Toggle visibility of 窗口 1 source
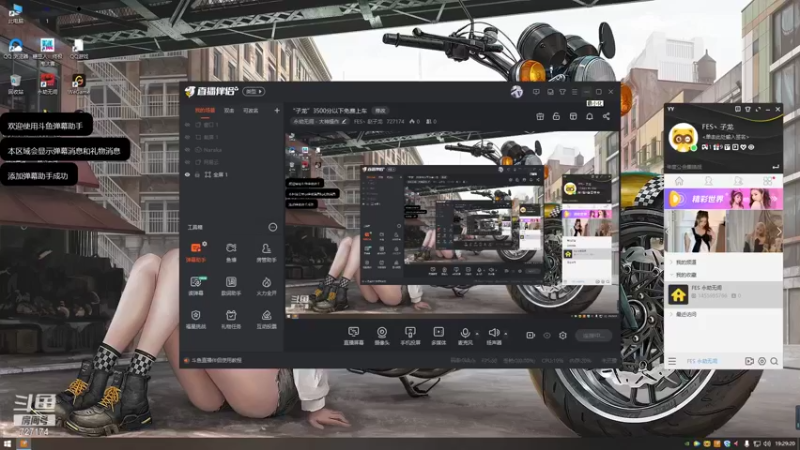The height and width of the screenshot is (450, 800). click(x=187, y=124)
